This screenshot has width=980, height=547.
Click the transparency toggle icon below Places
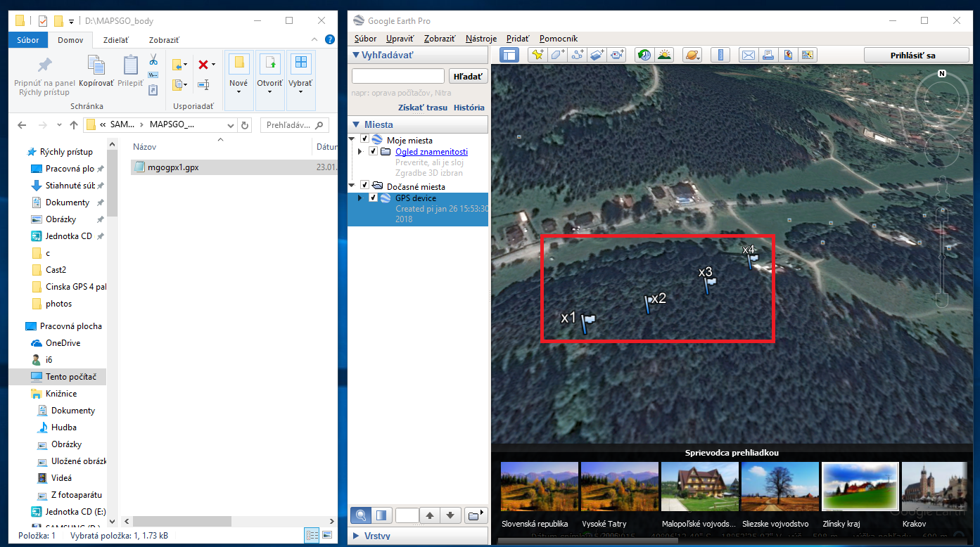(381, 515)
